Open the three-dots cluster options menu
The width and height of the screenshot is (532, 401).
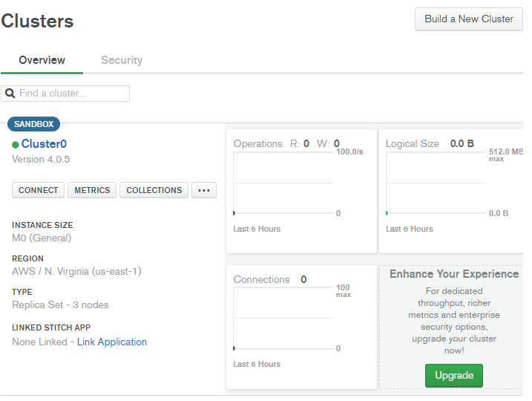tap(204, 190)
